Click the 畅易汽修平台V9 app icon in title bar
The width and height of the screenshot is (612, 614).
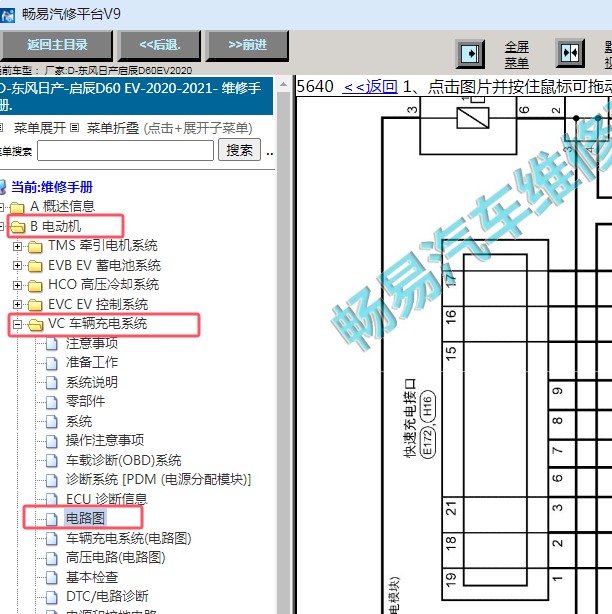pyautogui.click(x=7, y=16)
